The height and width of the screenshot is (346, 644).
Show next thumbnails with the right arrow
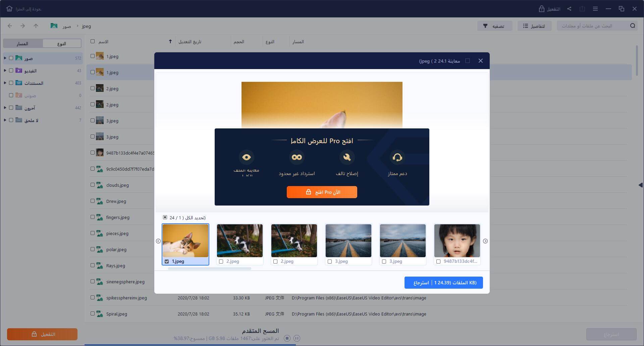485,241
